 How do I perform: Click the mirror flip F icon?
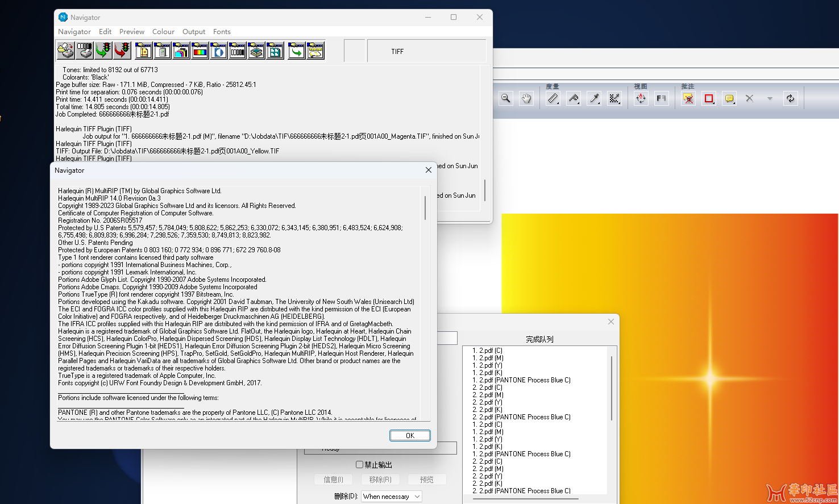(x=661, y=98)
